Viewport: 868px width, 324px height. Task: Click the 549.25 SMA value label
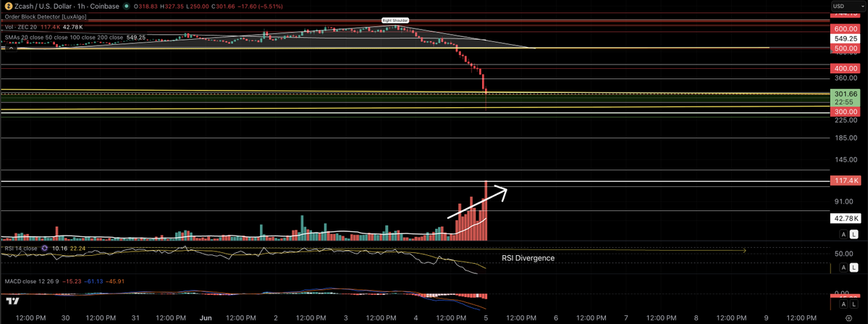point(847,39)
